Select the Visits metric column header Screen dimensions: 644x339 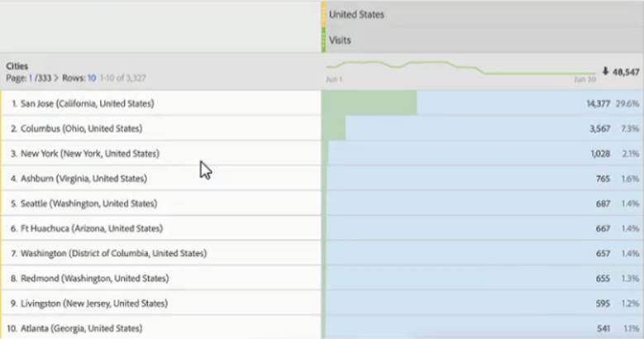339,40
